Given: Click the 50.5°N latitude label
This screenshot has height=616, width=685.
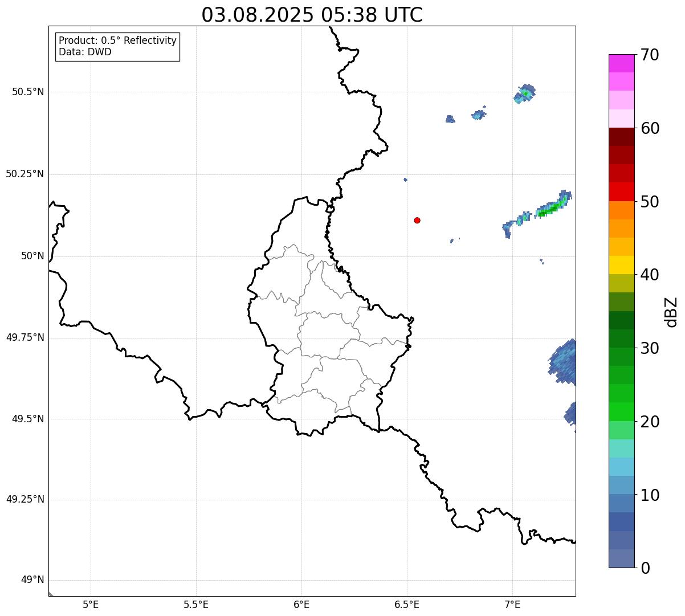Looking at the screenshot, I should (28, 92).
